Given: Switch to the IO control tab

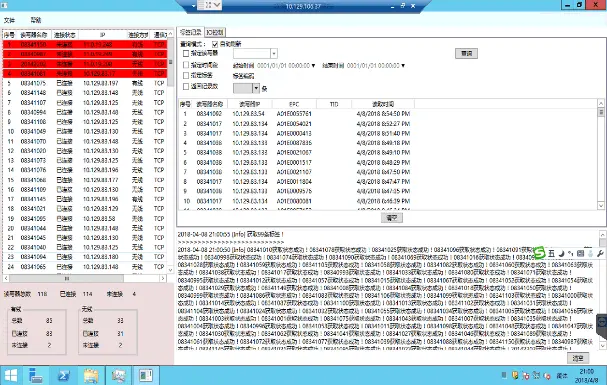Looking at the screenshot, I should click(x=214, y=32).
